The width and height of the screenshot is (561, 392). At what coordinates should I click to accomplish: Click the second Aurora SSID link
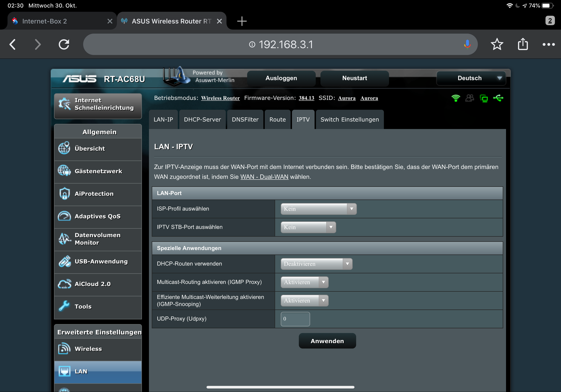[x=369, y=98]
